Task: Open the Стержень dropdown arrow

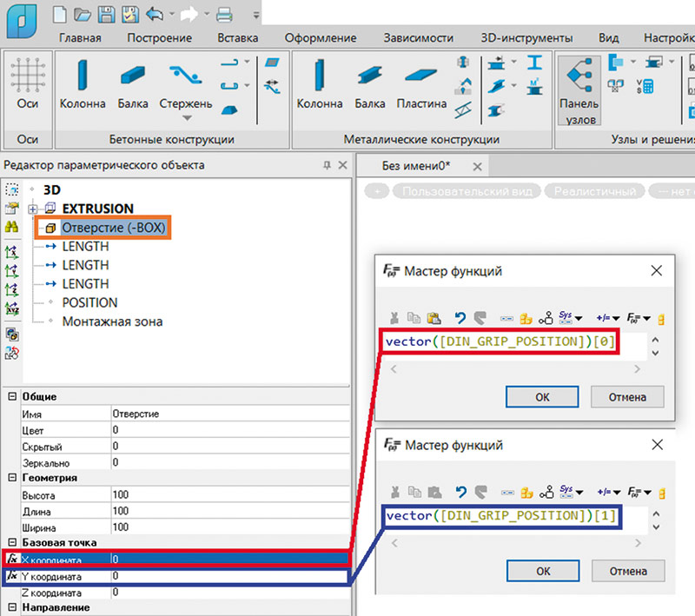Action: (186, 118)
